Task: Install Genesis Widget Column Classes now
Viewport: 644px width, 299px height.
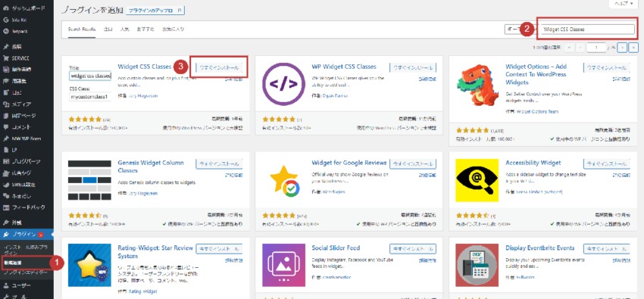Action: click(x=219, y=164)
